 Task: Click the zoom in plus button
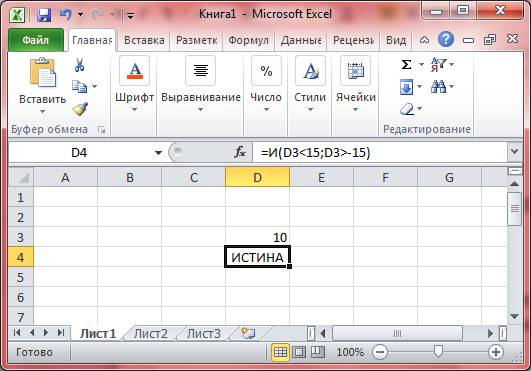click(x=496, y=352)
